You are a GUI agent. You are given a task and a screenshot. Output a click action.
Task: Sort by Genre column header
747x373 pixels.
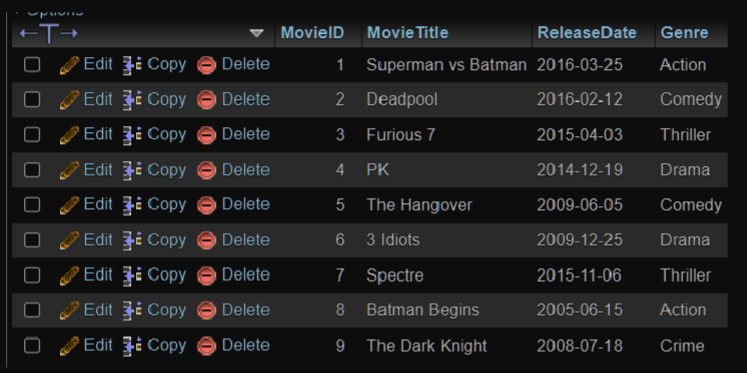[684, 32]
